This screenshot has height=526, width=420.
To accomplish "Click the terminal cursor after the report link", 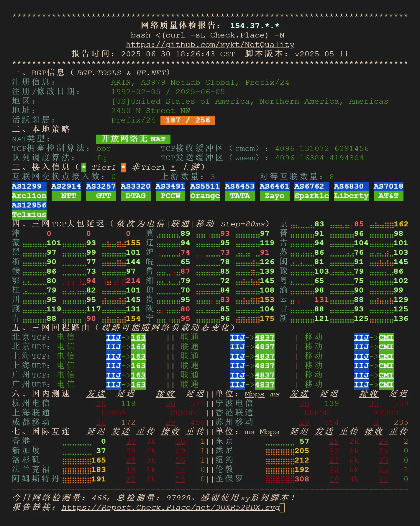I will point(282,507).
